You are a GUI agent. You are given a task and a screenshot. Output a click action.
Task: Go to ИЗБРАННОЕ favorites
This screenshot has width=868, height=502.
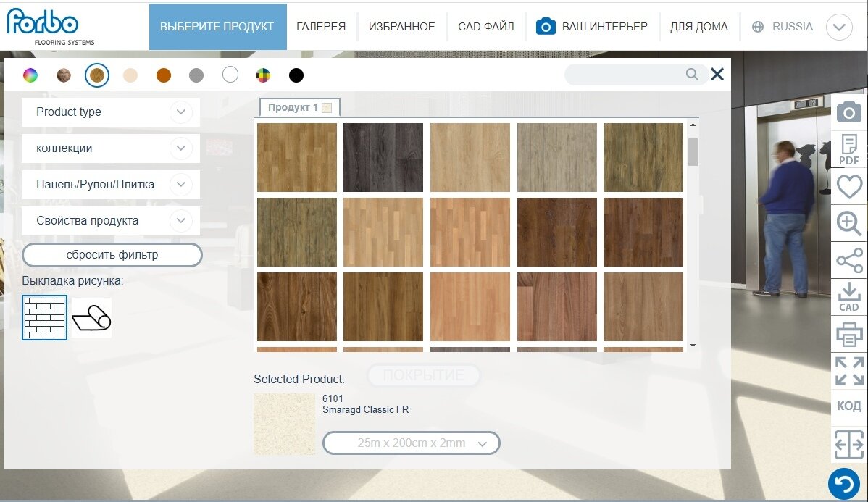click(x=402, y=27)
